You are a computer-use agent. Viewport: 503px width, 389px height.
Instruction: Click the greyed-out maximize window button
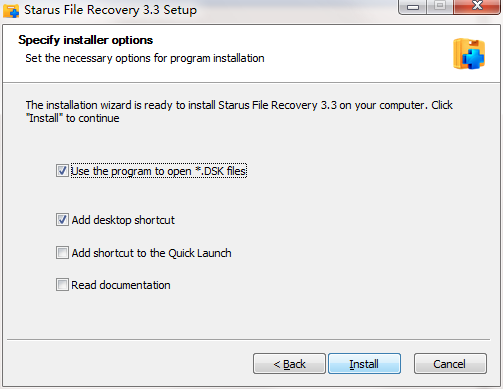coord(440,7)
